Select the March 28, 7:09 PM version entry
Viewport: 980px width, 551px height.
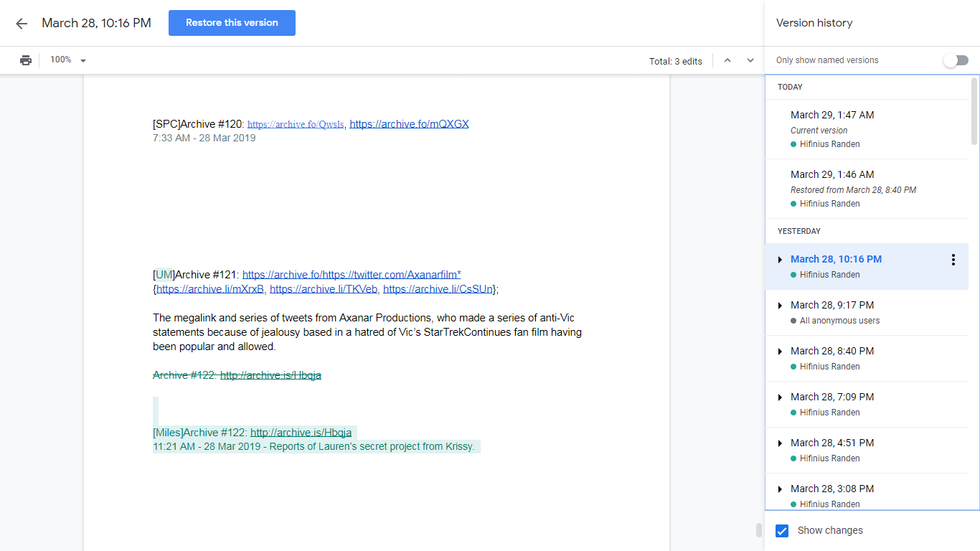[867, 405]
